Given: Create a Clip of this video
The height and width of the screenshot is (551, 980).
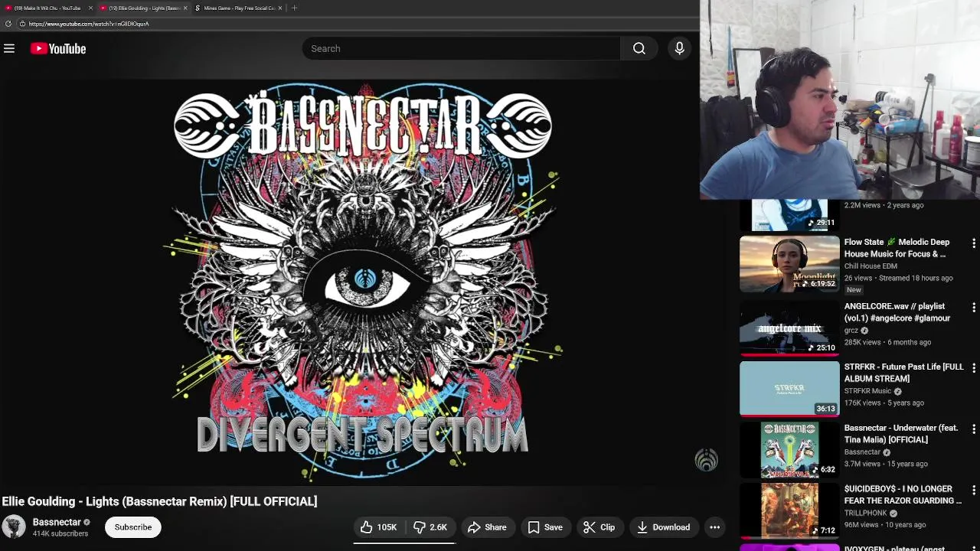Looking at the screenshot, I should pos(599,527).
